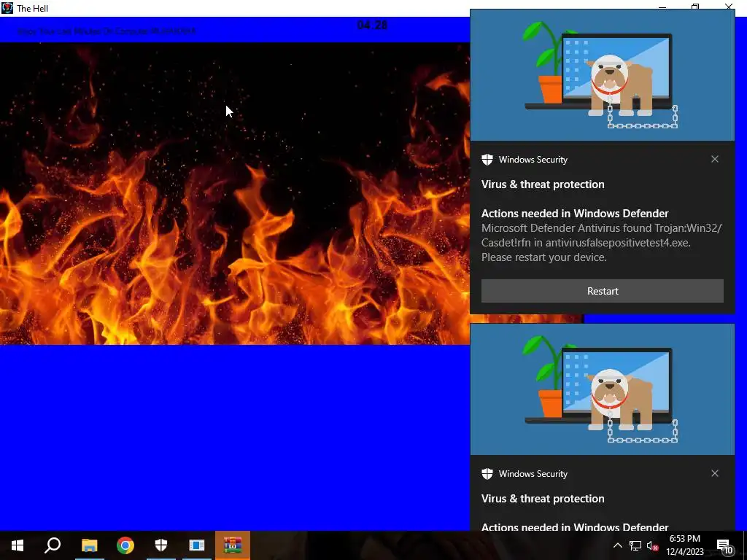
Task: Launch Google Chrome from taskbar
Action: click(125, 545)
